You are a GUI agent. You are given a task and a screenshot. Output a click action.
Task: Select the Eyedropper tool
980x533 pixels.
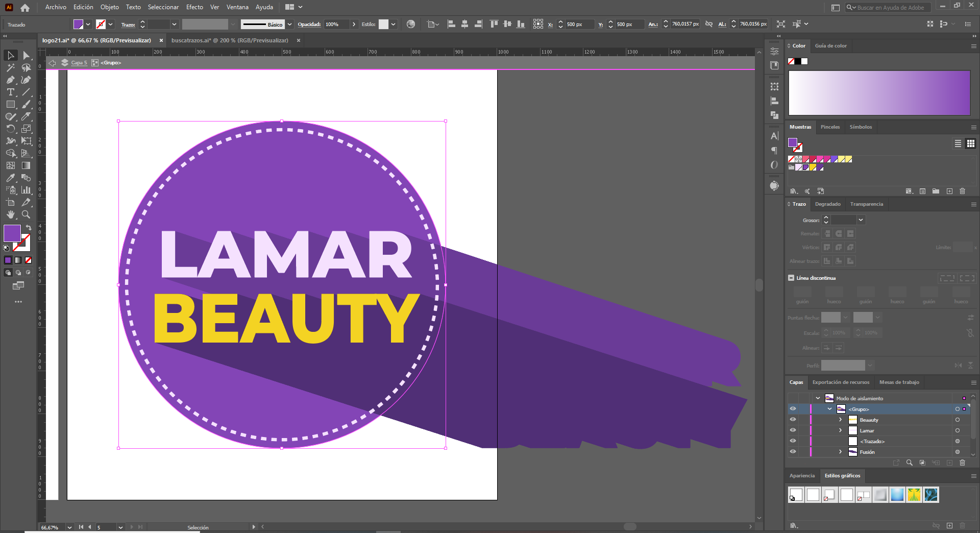coord(10,178)
